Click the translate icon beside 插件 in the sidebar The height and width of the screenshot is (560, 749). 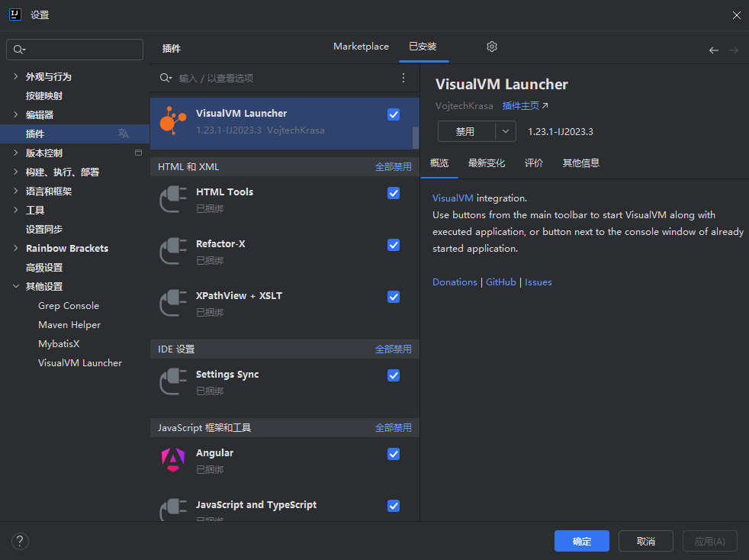124,134
